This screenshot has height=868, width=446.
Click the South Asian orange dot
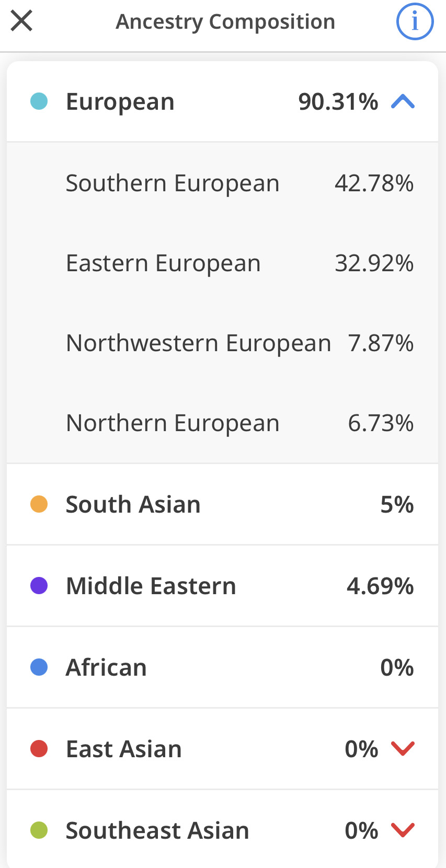click(39, 504)
